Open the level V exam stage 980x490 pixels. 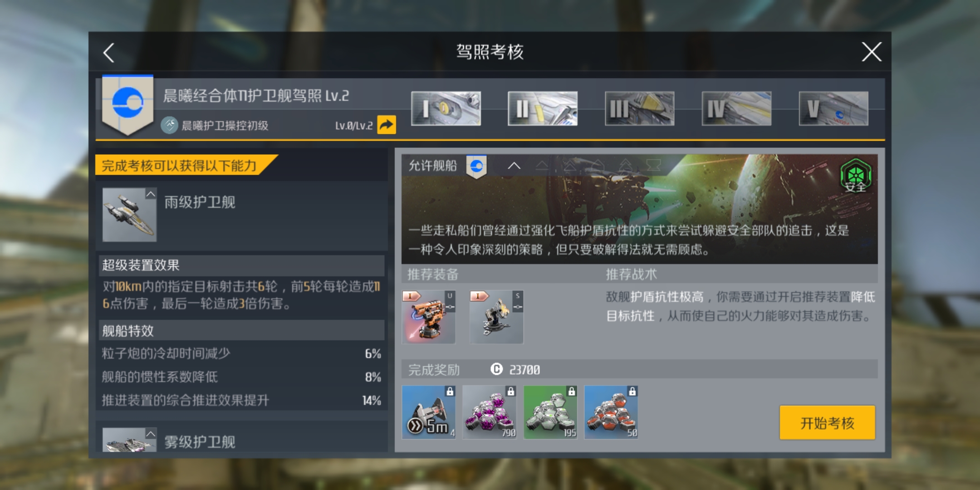click(833, 108)
